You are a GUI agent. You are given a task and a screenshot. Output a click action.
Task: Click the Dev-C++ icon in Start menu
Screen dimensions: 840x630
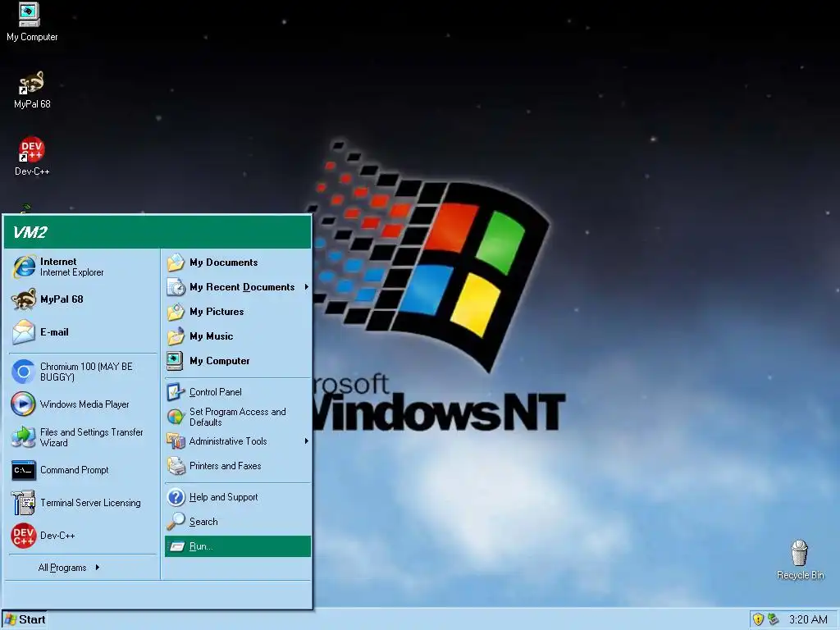(24, 536)
